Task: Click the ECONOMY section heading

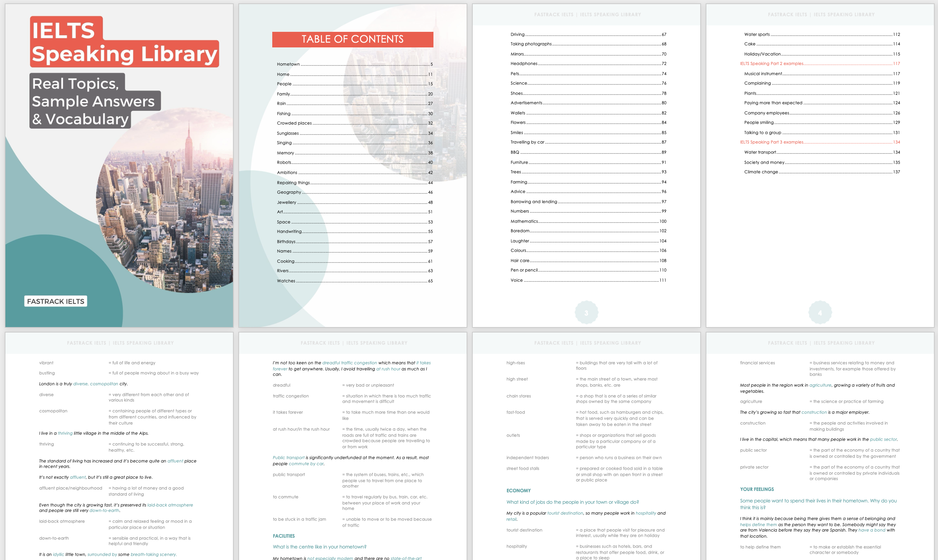Action: coord(518,491)
